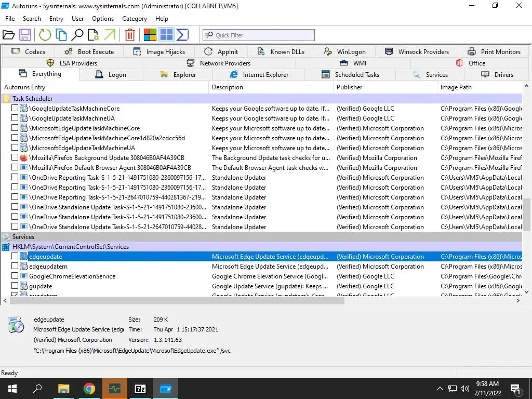
Task: Toggle the colorful Windows logo filter icon
Action: (150, 35)
